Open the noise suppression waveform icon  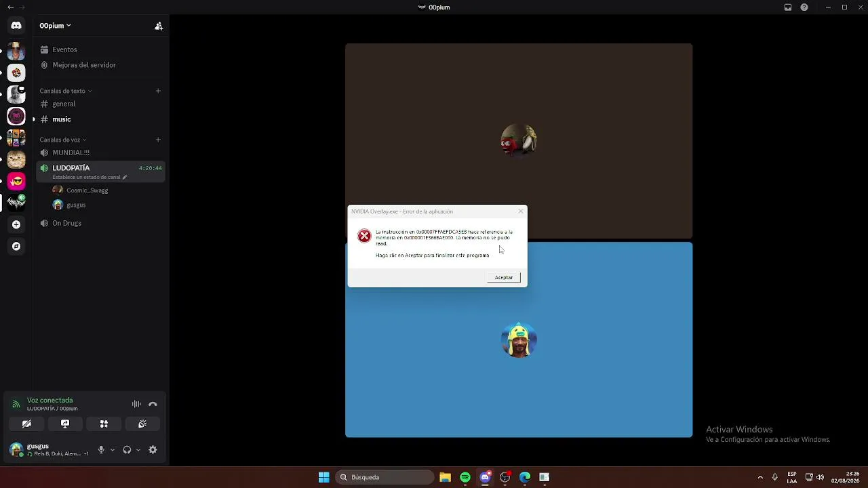point(136,404)
